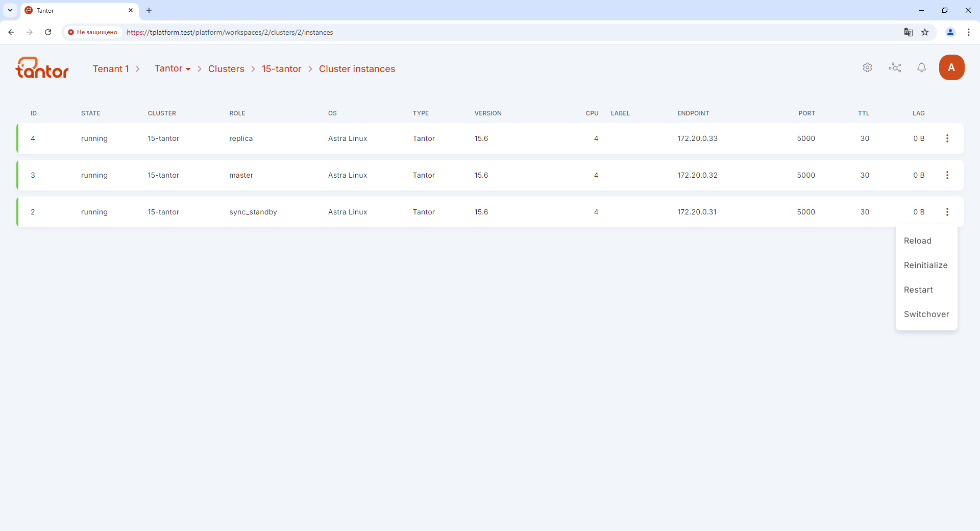Go forward in browser history
The height and width of the screenshot is (531, 980).
click(x=30, y=32)
